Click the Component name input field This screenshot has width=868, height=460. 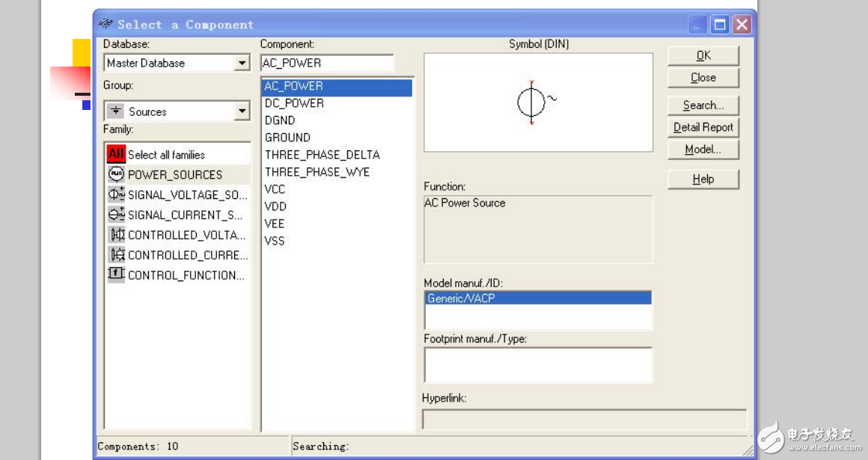(x=327, y=64)
